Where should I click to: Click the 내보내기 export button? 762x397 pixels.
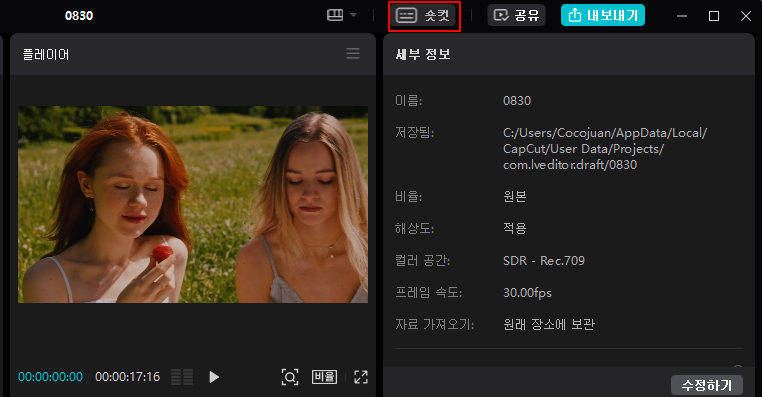[603, 15]
